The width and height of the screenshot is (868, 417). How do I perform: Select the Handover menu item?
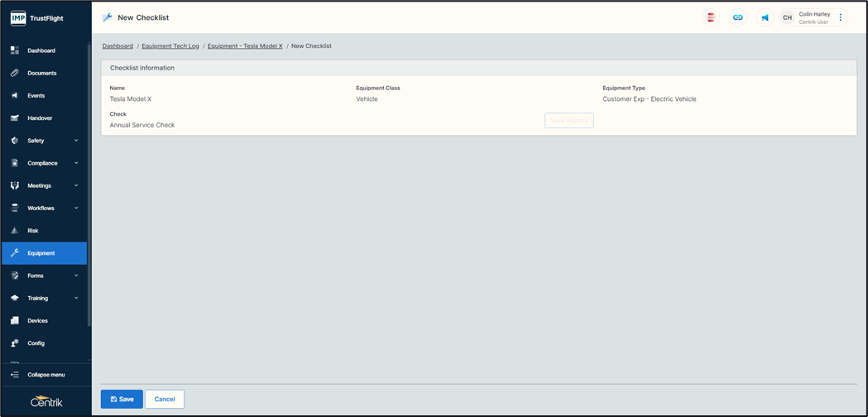point(44,118)
